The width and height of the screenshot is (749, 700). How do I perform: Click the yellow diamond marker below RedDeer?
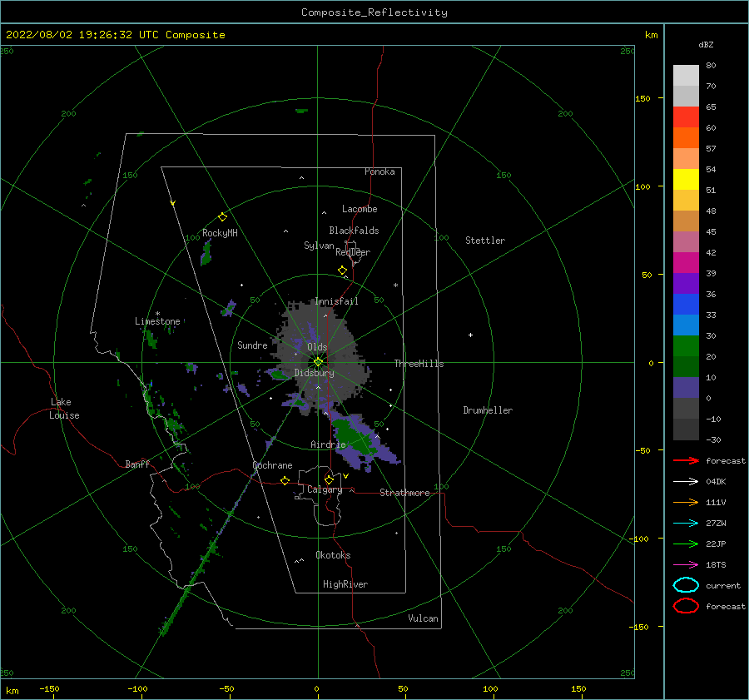[x=342, y=271]
